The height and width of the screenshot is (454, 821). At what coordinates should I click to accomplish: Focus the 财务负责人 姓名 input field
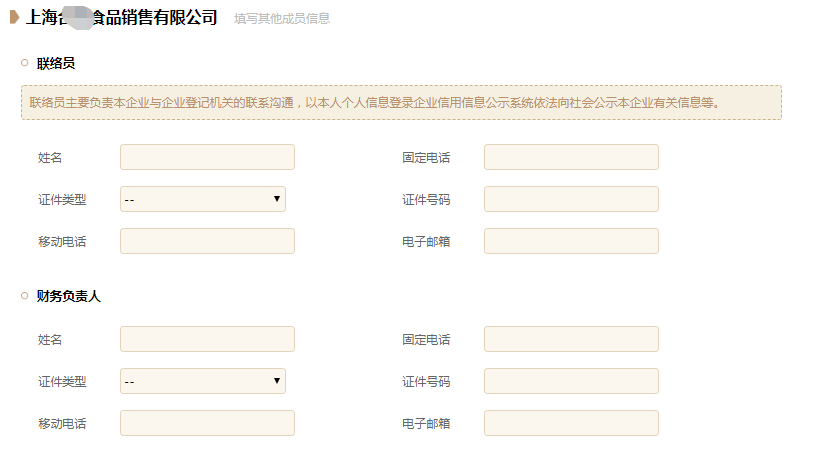pyautogui.click(x=207, y=339)
